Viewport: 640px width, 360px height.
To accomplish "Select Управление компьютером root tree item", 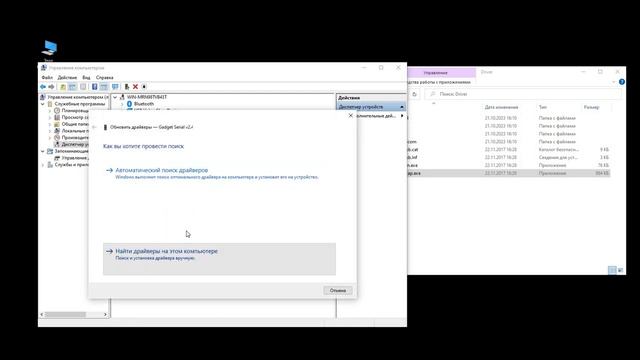I will click(75, 97).
